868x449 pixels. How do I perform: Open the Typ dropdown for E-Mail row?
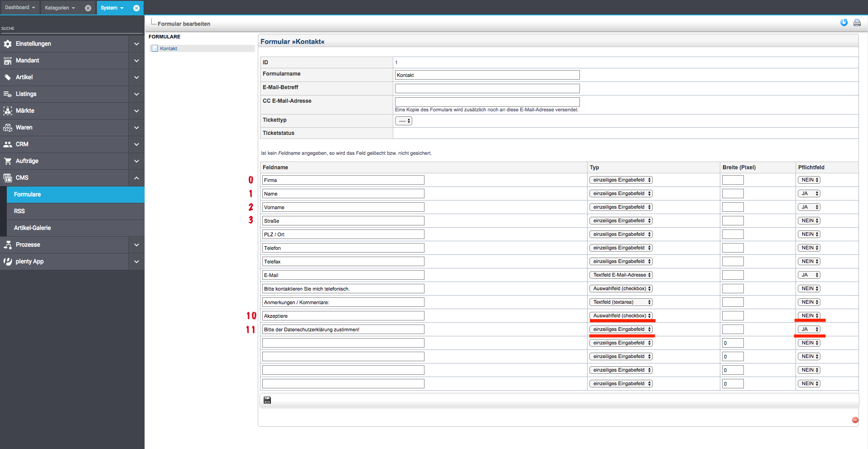pos(621,275)
